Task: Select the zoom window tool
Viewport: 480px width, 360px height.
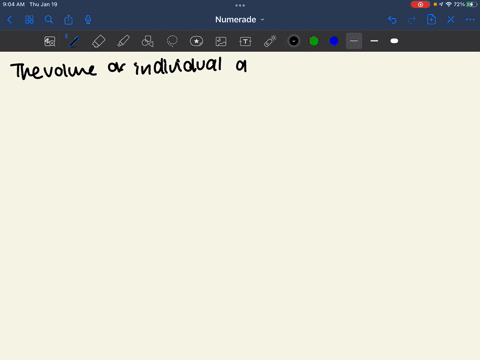Action: point(50,41)
